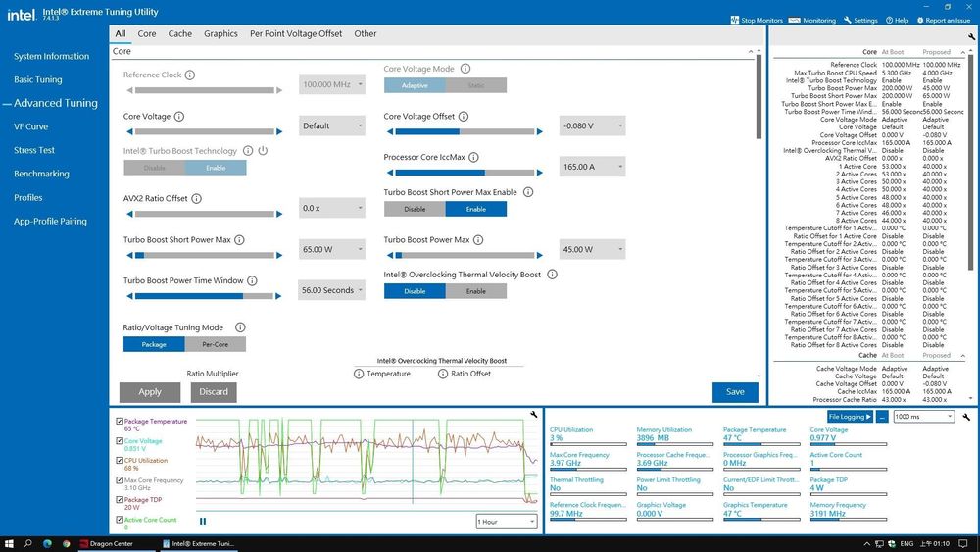Open graph time range 1 Hour dropdown

tap(507, 522)
